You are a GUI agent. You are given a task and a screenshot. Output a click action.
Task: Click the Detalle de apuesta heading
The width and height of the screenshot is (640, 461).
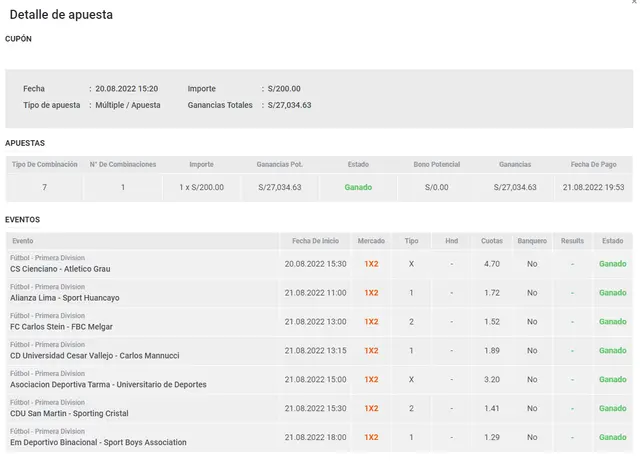(61, 15)
